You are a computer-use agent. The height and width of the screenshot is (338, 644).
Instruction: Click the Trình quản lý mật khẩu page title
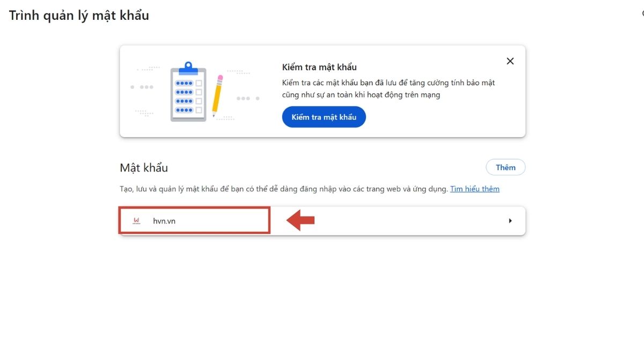click(79, 16)
